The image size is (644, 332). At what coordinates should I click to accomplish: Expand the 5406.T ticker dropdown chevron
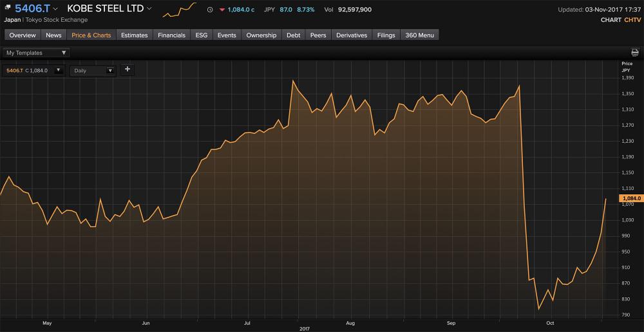tap(55, 8)
